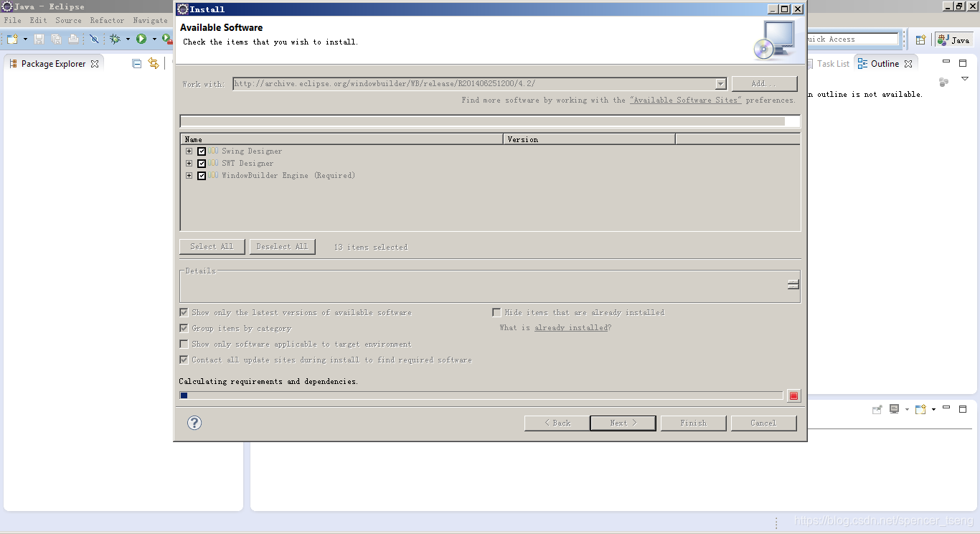Open the Source menu
Screen dimensions: 980x534
pos(68,20)
